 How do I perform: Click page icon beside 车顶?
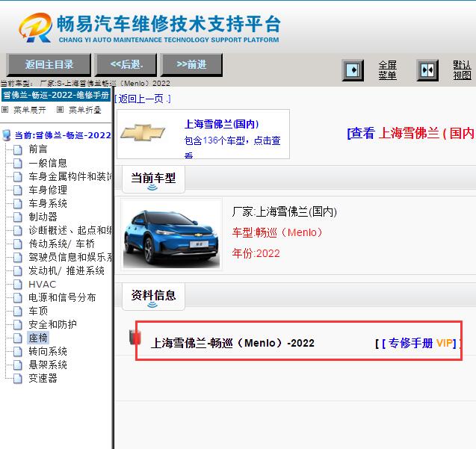tap(18, 311)
